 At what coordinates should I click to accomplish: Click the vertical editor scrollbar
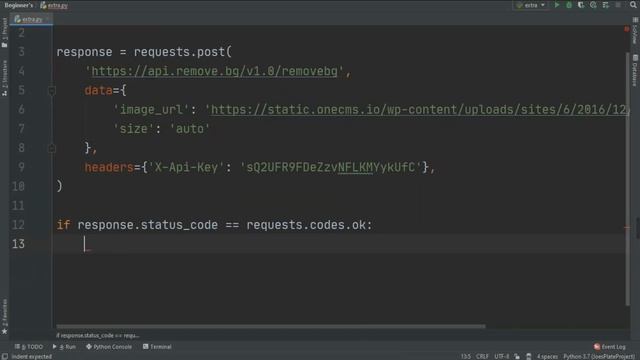point(627,179)
